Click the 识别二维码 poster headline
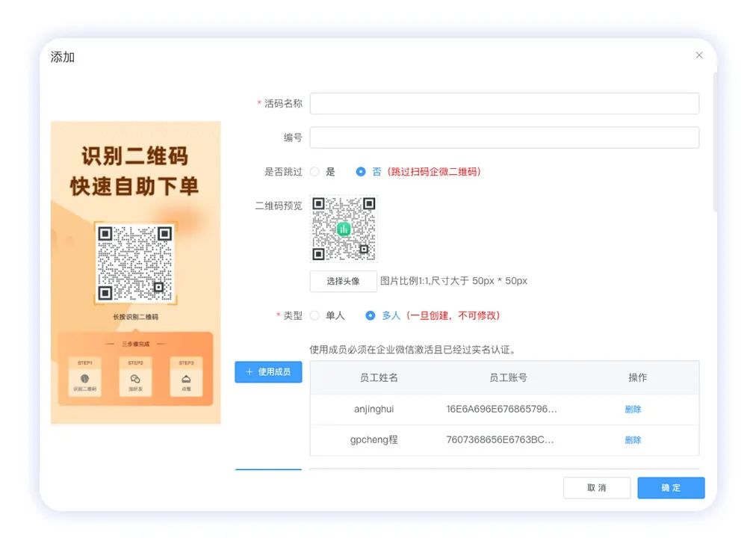Image resolution: width=756 pixels, height=550 pixels. pos(134,156)
